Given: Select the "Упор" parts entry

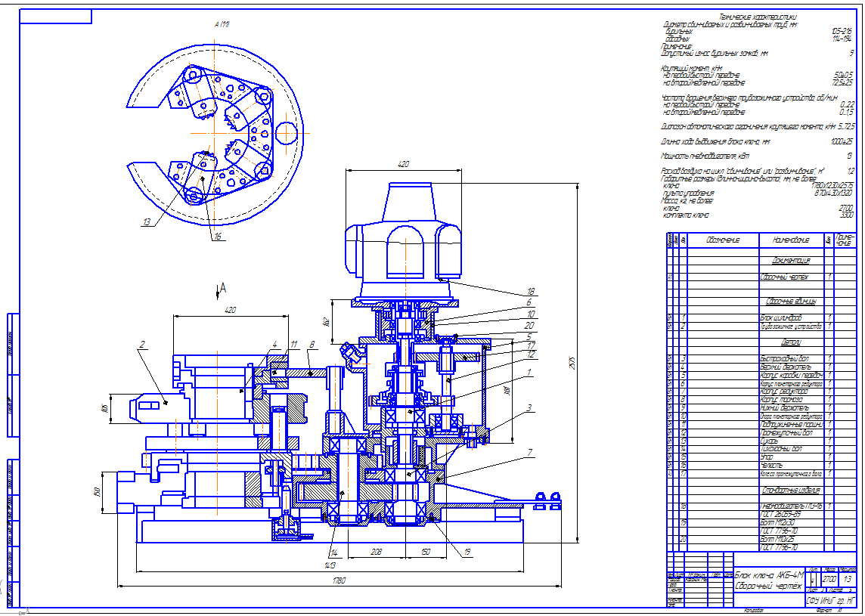Looking at the screenshot, I should pyautogui.click(x=767, y=457).
